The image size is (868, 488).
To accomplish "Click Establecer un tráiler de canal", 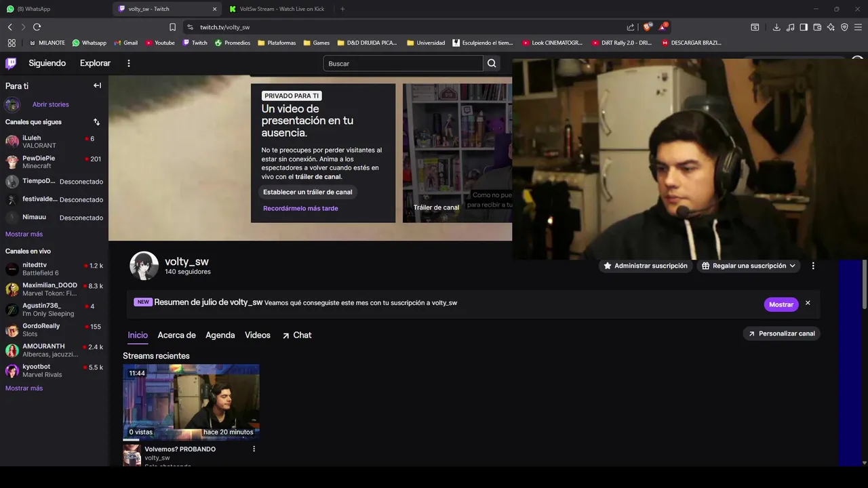I will 308,192.
